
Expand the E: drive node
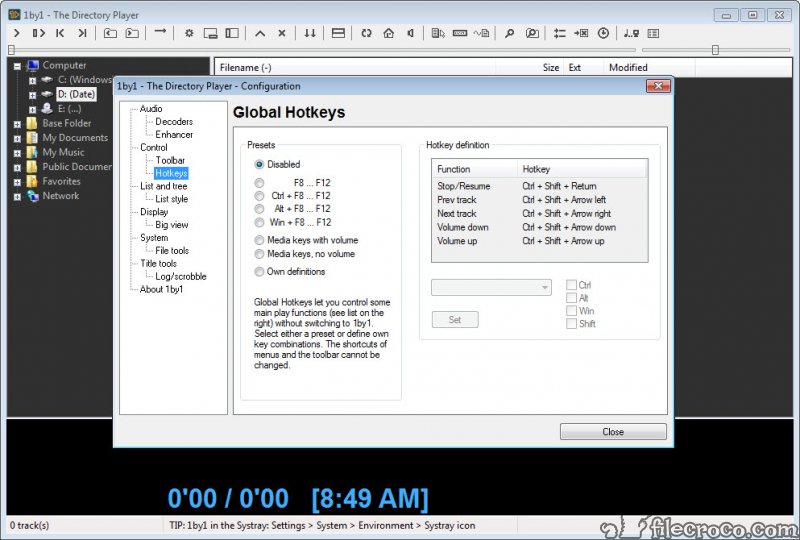(33, 109)
